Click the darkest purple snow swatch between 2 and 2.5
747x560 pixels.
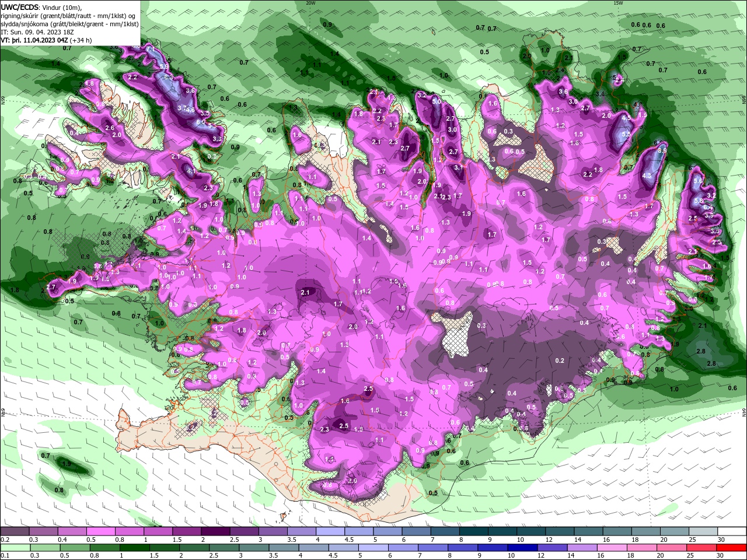(215, 531)
